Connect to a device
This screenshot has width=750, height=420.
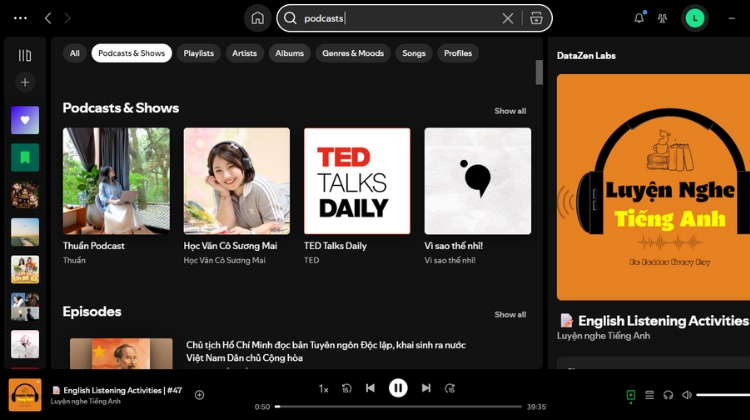click(x=668, y=395)
